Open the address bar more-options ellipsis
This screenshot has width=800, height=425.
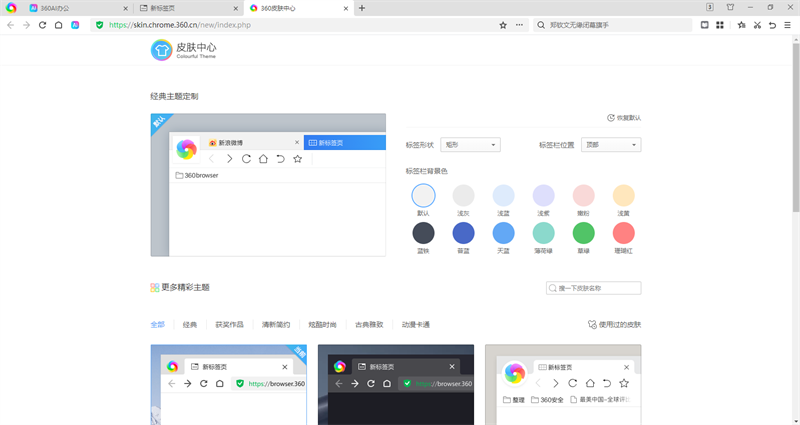519,25
